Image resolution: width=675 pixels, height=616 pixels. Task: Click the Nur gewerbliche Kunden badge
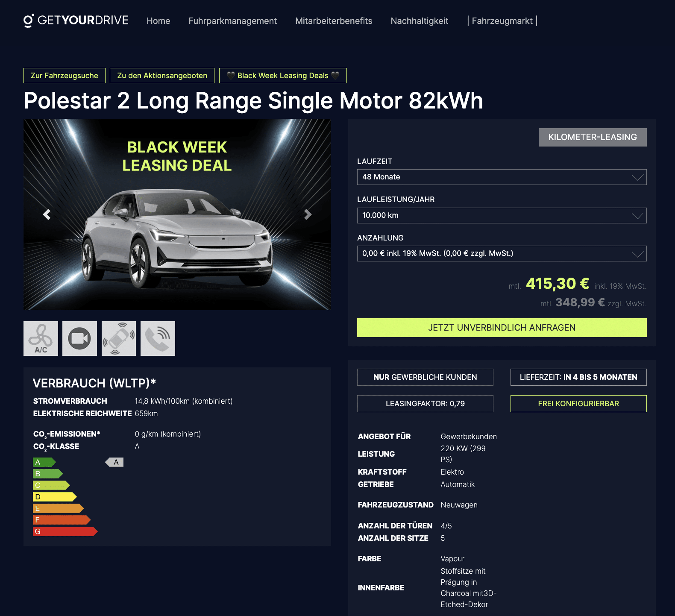point(425,377)
